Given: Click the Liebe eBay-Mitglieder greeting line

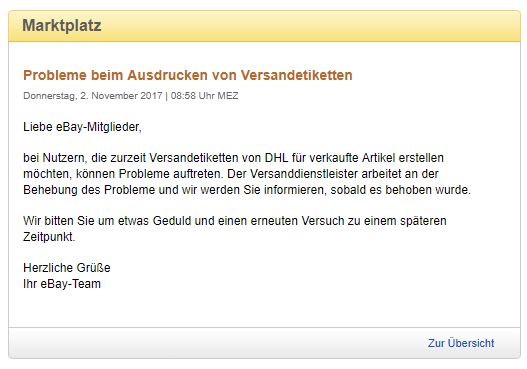Looking at the screenshot, I should pyautogui.click(x=82, y=127).
